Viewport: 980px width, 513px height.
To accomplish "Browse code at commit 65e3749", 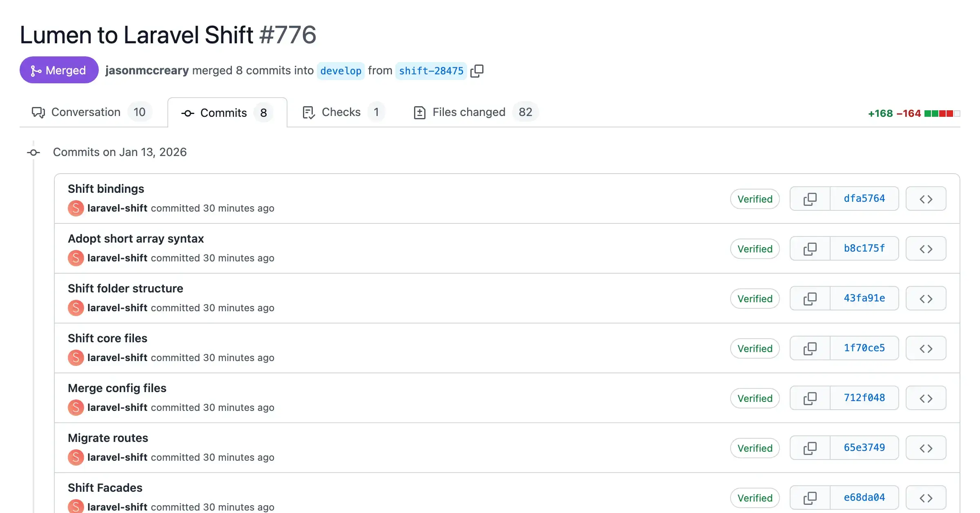I will 926,448.
